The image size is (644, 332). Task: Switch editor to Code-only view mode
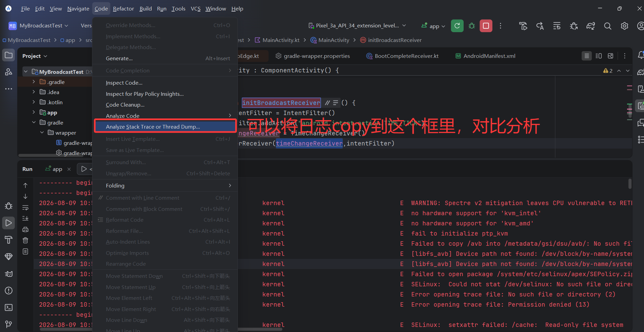[x=587, y=56]
